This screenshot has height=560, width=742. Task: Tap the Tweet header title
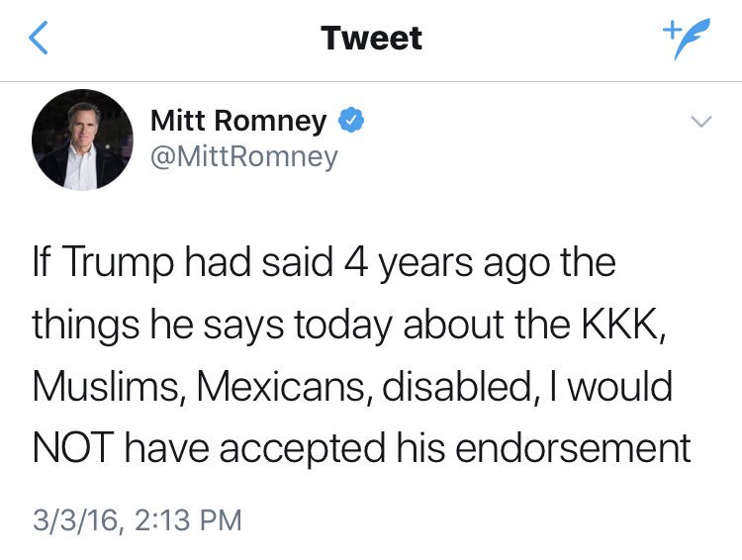click(x=371, y=39)
